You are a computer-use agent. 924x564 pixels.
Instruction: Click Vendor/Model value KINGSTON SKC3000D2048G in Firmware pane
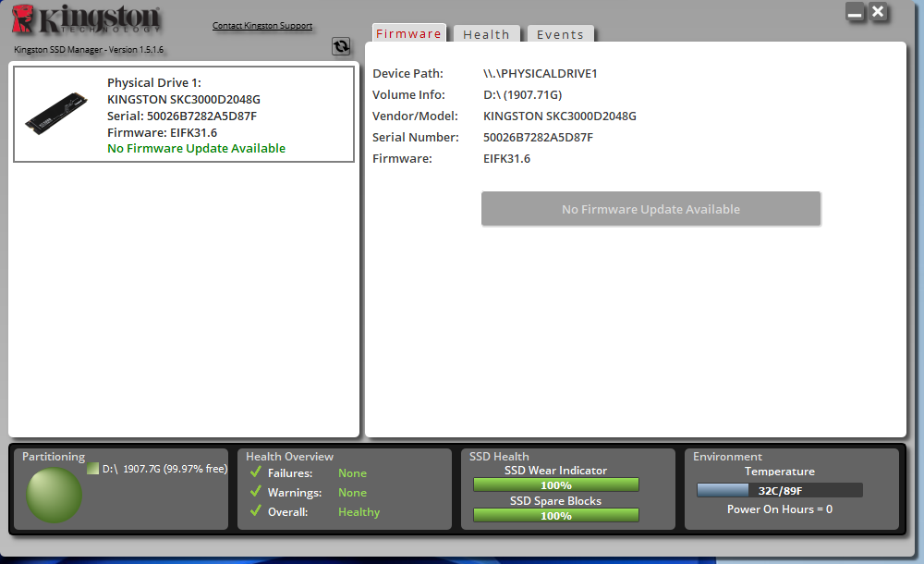pyautogui.click(x=560, y=116)
